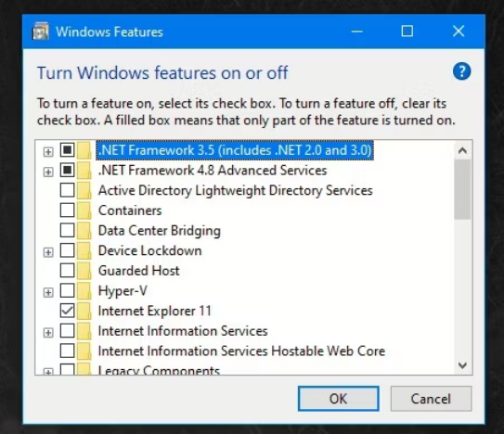Select the 'Internet Information Services' label

(x=183, y=331)
